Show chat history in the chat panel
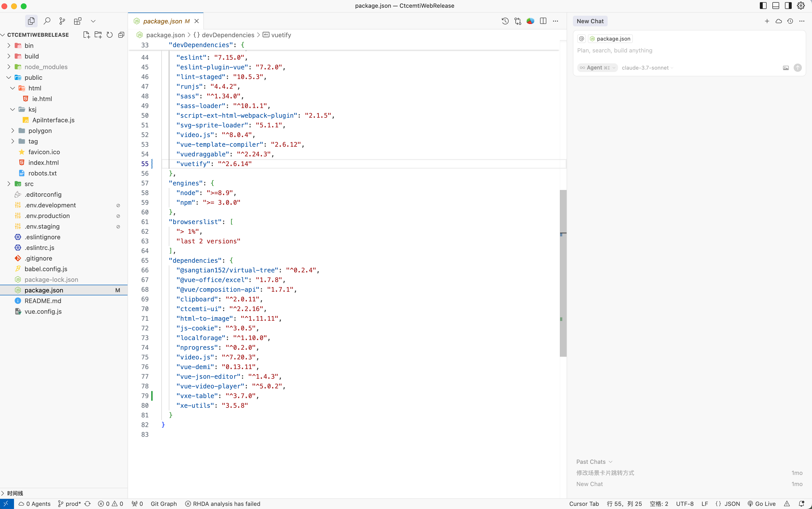The image size is (812, 509). 790,21
